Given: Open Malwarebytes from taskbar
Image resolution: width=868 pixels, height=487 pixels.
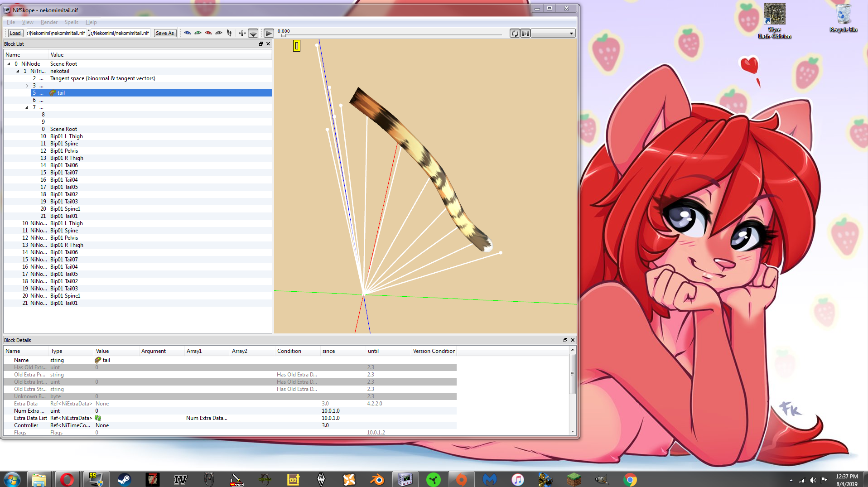Looking at the screenshot, I should coord(490,479).
